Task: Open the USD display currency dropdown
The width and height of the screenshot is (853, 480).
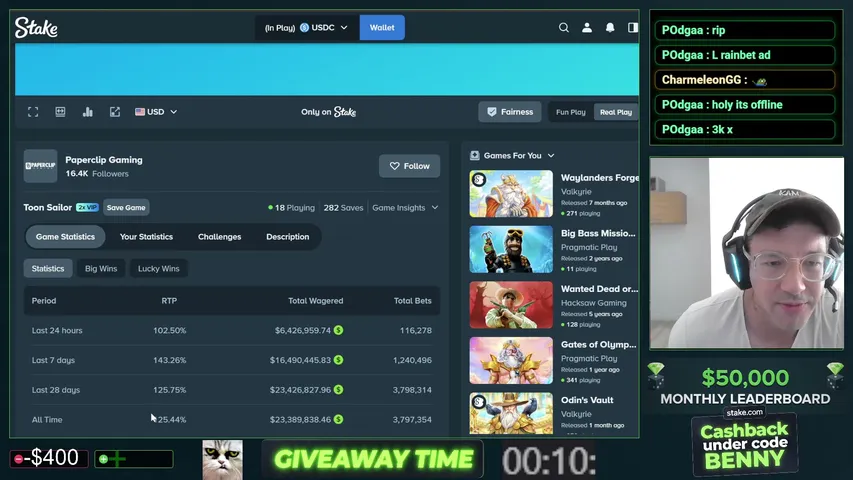Action: click(x=156, y=112)
